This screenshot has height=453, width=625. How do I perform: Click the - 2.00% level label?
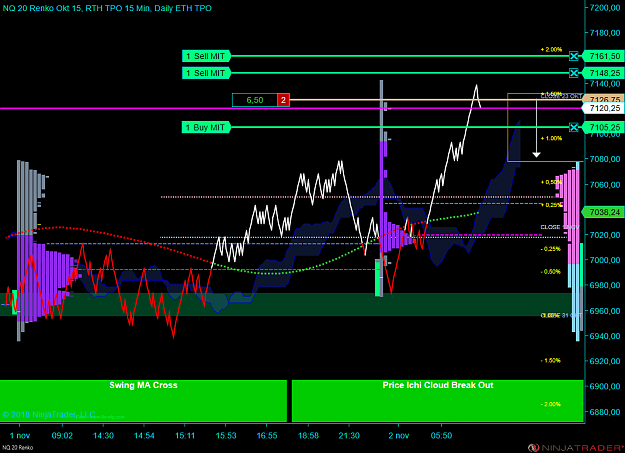click(550, 404)
